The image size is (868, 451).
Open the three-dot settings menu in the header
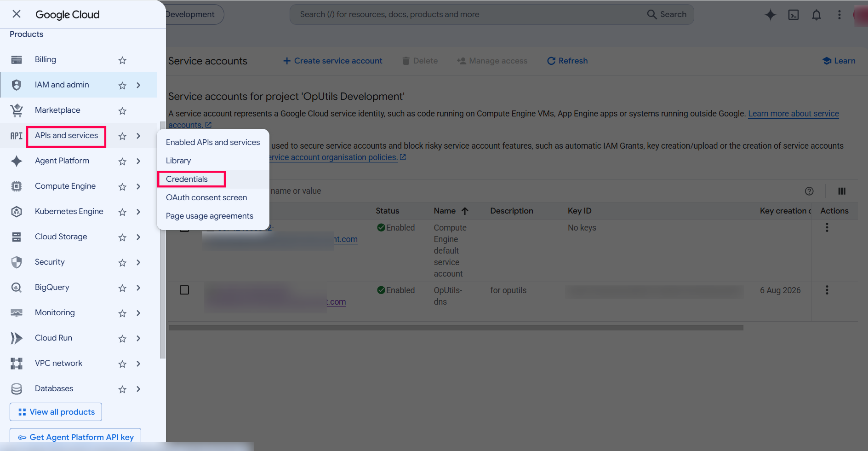pos(839,15)
